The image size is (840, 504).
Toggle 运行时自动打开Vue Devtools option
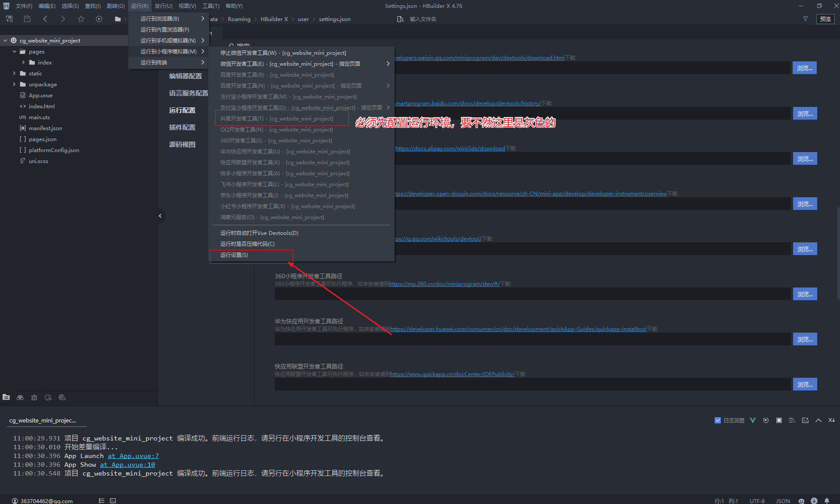click(x=259, y=233)
